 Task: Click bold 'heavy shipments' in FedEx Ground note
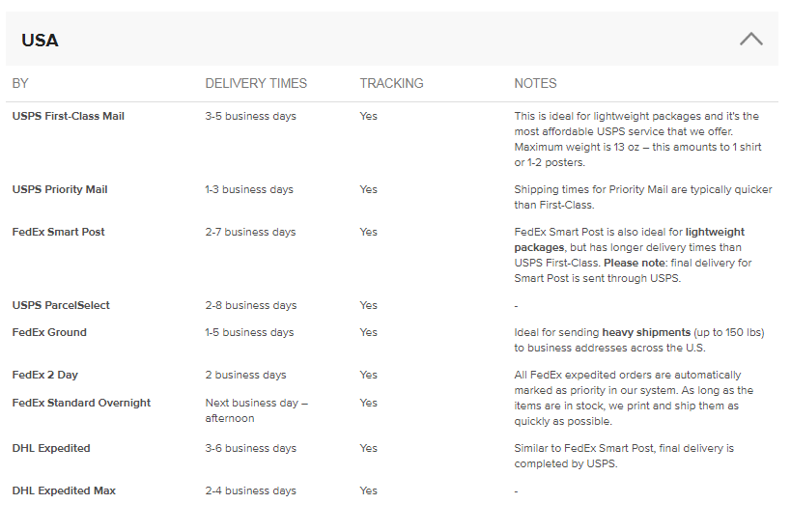click(646, 332)
